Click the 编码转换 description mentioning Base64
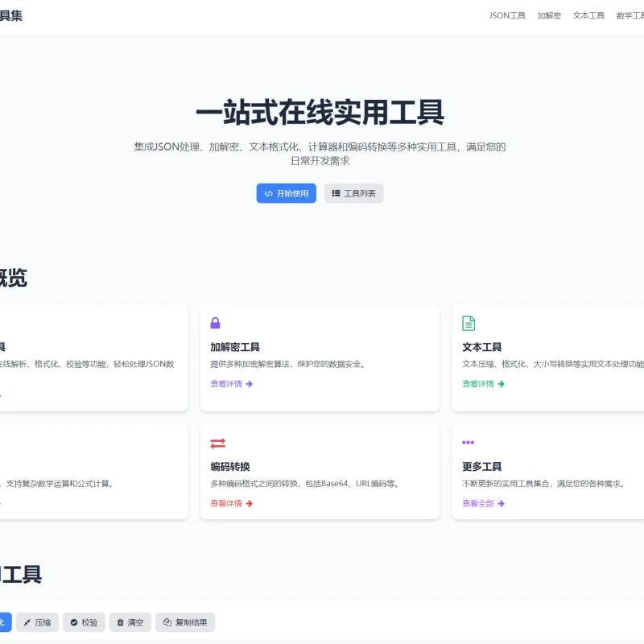The image size is (644, 644). tap(305, 484)
